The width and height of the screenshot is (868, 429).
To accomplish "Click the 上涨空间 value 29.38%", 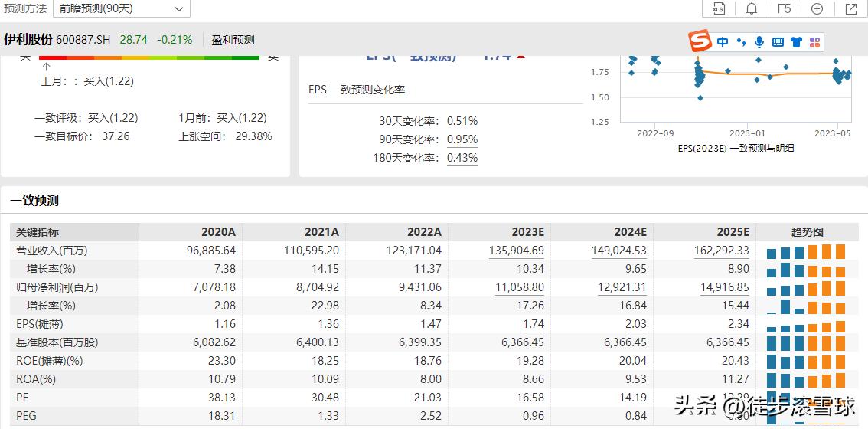I will click(x=253, y=136).
